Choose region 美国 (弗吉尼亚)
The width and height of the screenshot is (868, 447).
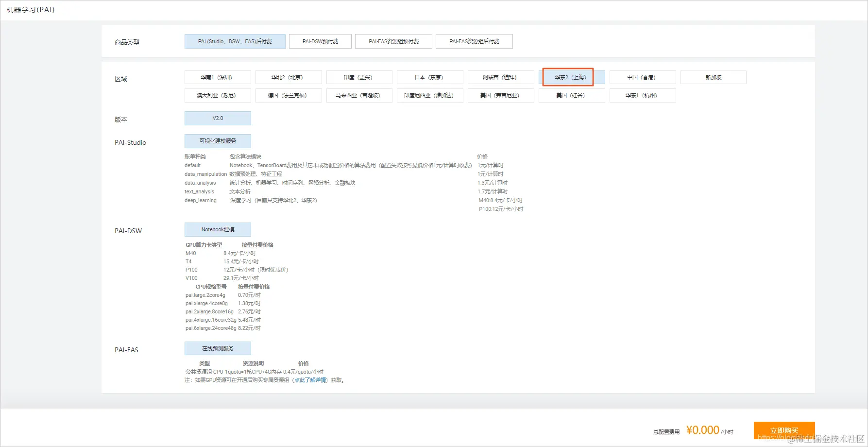pos(501,95)
